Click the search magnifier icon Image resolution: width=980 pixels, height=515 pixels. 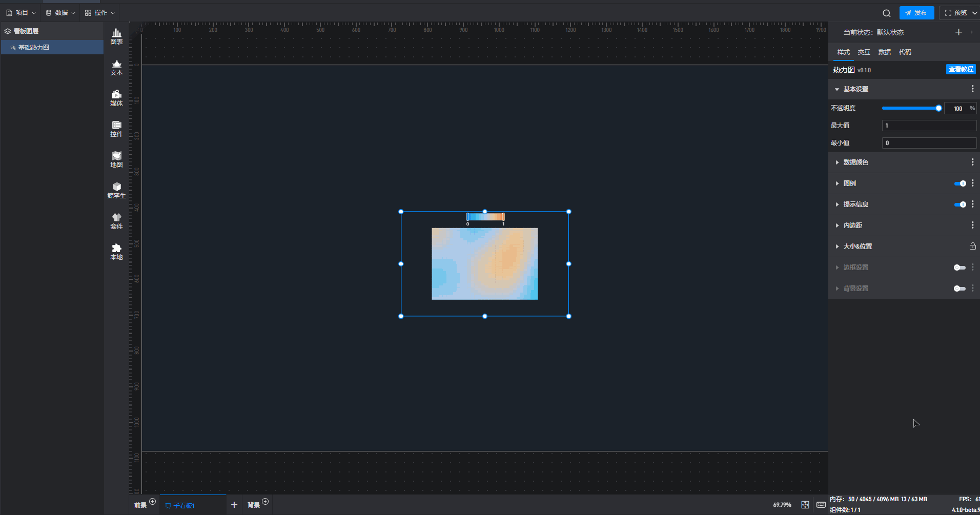(x=886, y=13)
